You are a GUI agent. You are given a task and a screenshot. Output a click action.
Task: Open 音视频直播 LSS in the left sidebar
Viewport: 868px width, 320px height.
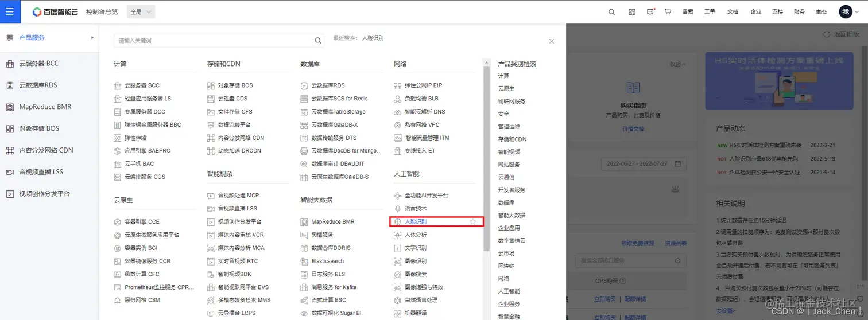pyautogui.click(x=41, y=172)
